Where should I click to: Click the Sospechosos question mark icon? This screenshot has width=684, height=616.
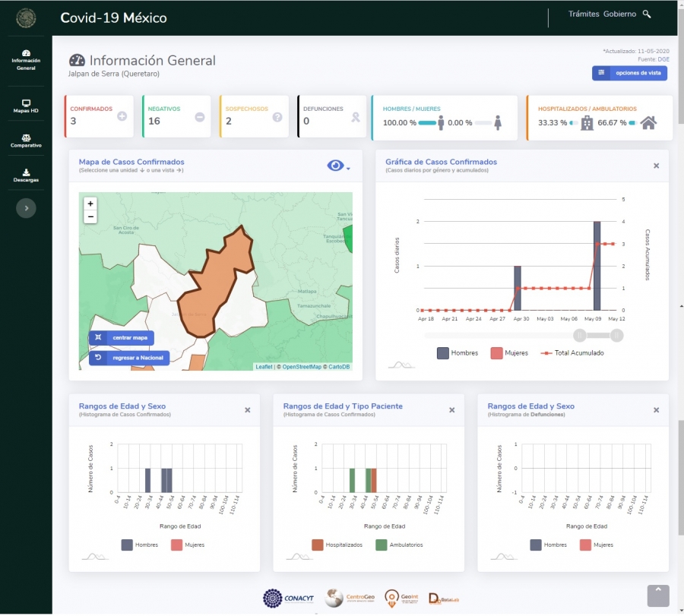[x=277, y=116]
